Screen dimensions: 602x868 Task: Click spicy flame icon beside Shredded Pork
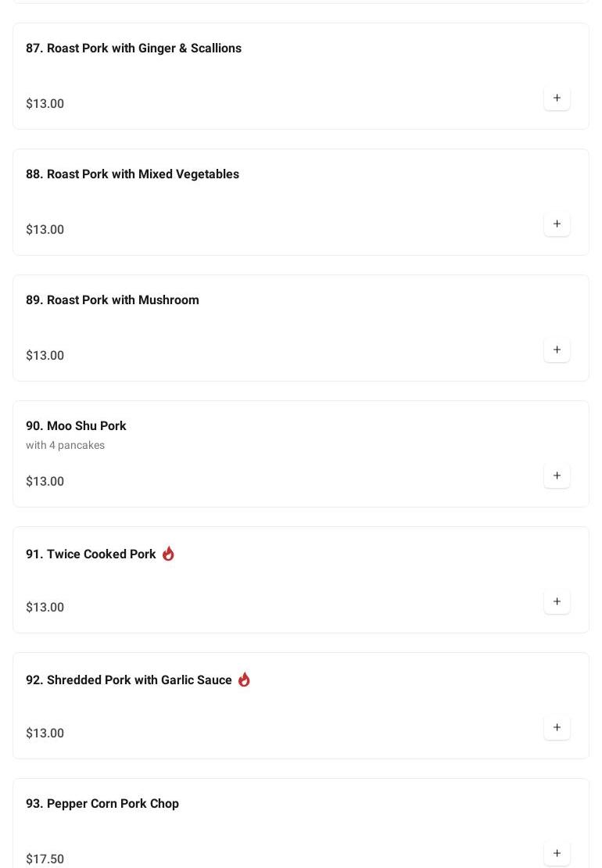[244, 680]
